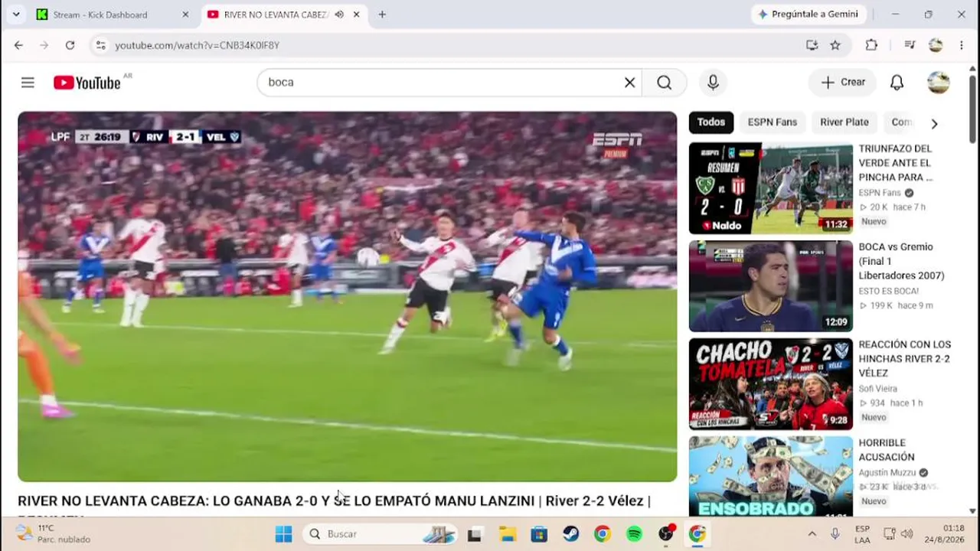980x551 pixels.
Task: Open File Explorer from the taskbar
Action: [508, 534]
